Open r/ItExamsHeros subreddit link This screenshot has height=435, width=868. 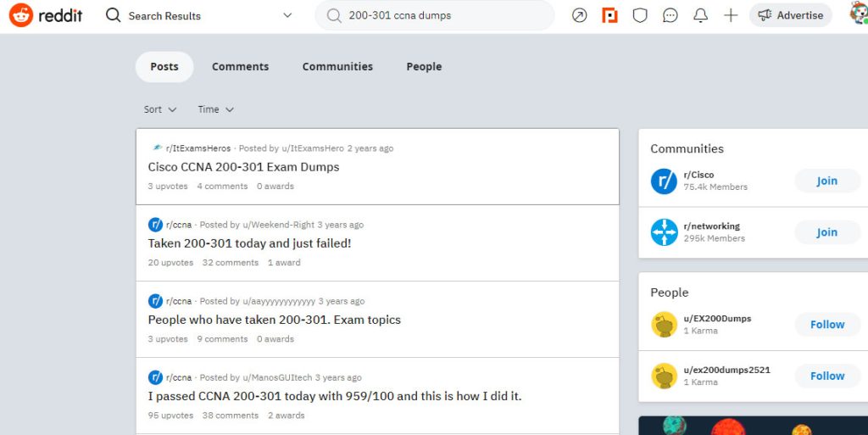coord(198,148)
